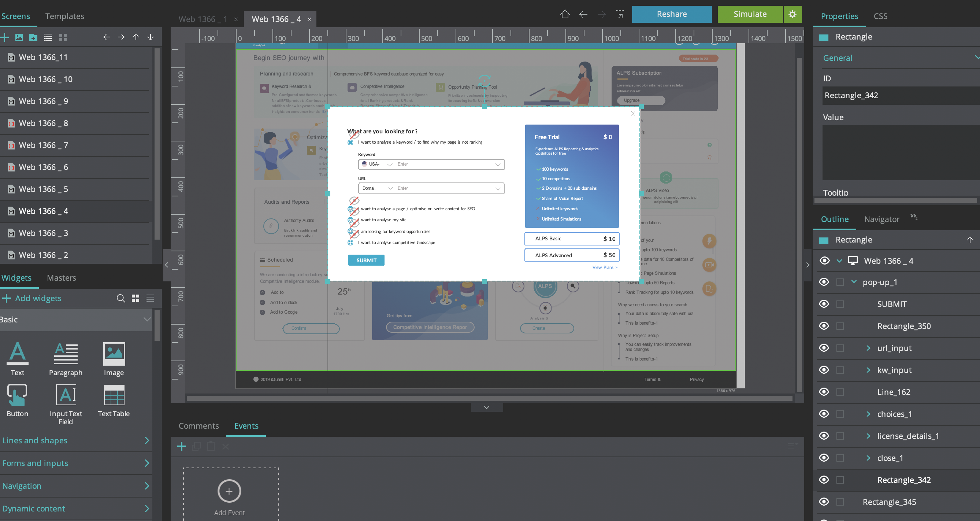Viewport: 980px width, 521px height.
Task: Toggle visibility of Rectangle_342 layer
Action: tap(823, 480)
